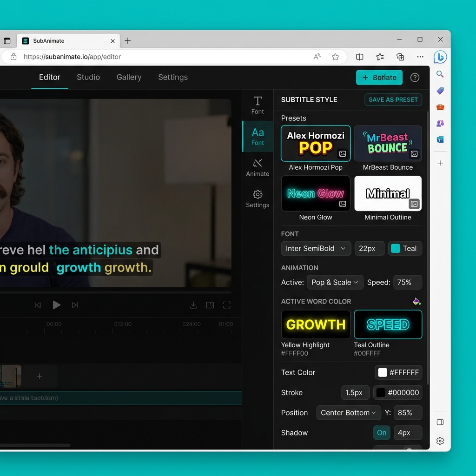
Task: Switch to the Settings top tab
Action: 173,77
